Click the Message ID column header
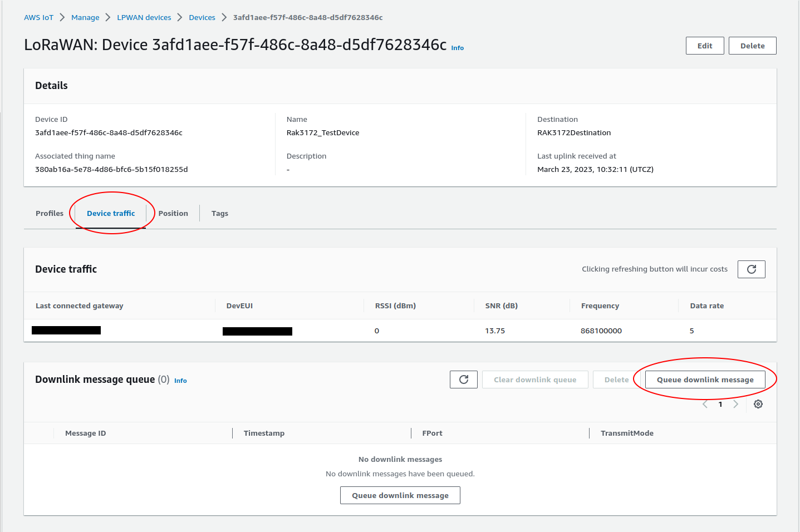 (x=85, y=433)
